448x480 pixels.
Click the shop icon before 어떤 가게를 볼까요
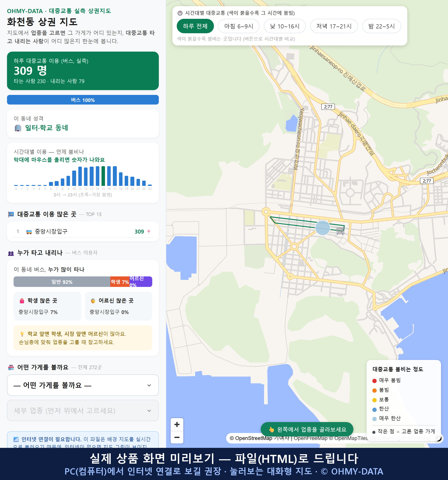point(11,367)
